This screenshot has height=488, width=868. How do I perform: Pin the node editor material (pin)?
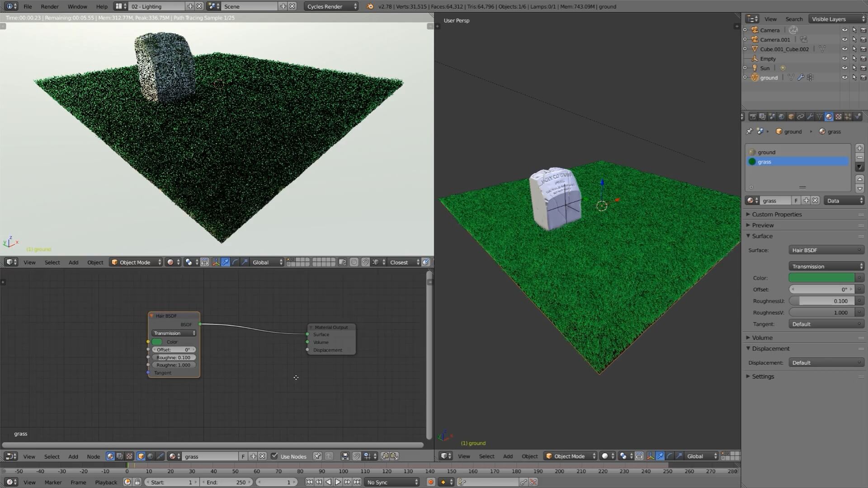317,456
